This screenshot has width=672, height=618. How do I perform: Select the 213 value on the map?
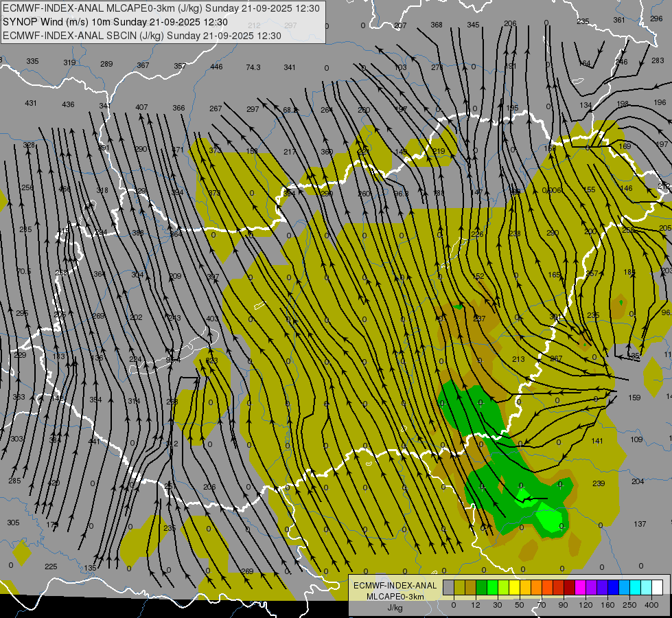[x=518, y=360]
